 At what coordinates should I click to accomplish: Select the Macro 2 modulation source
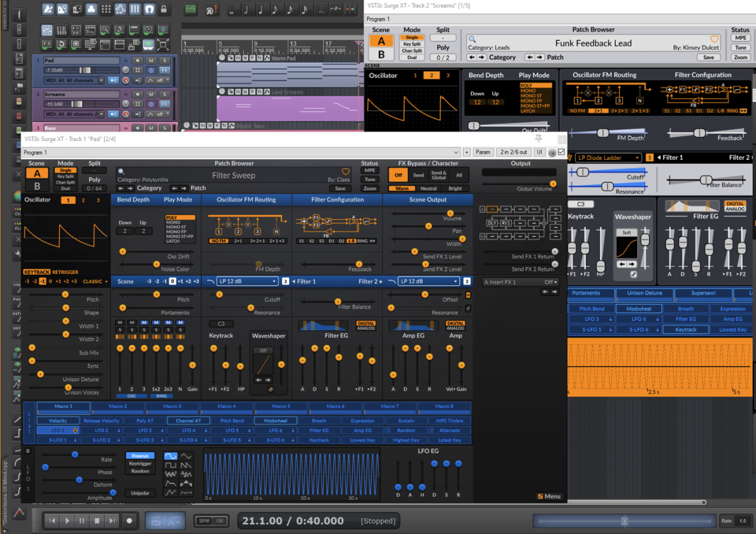pyautogui.click(x=117, y=407)
